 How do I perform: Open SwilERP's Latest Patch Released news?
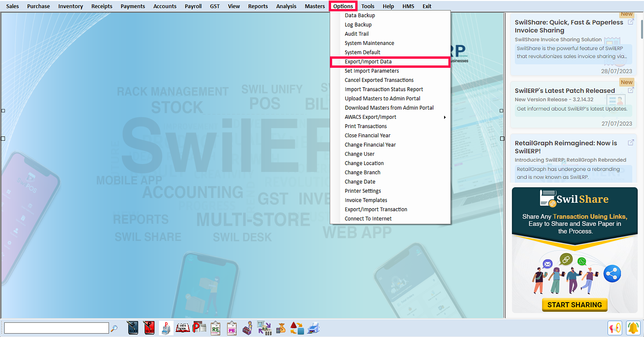[565, 91]
